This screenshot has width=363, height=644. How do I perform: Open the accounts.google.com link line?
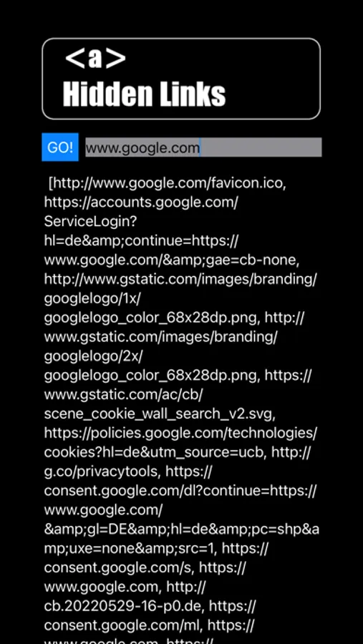[141, 202]
